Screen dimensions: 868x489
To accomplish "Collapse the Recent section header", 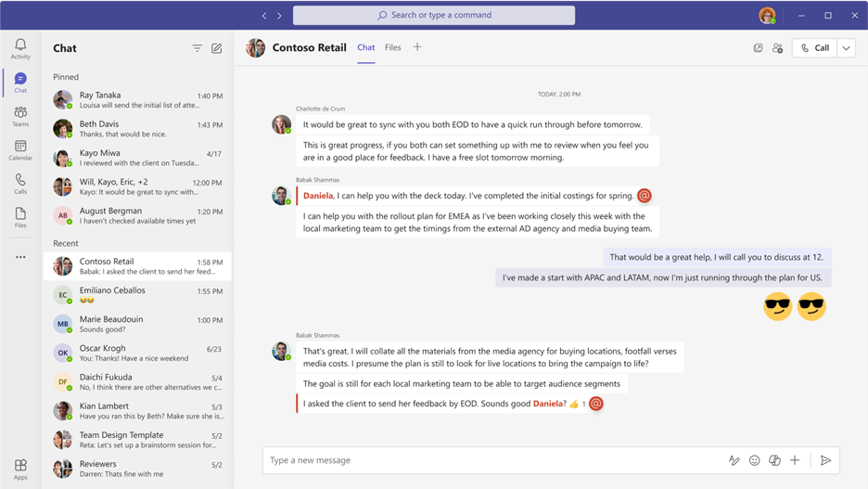I will [x=65, y=243].
